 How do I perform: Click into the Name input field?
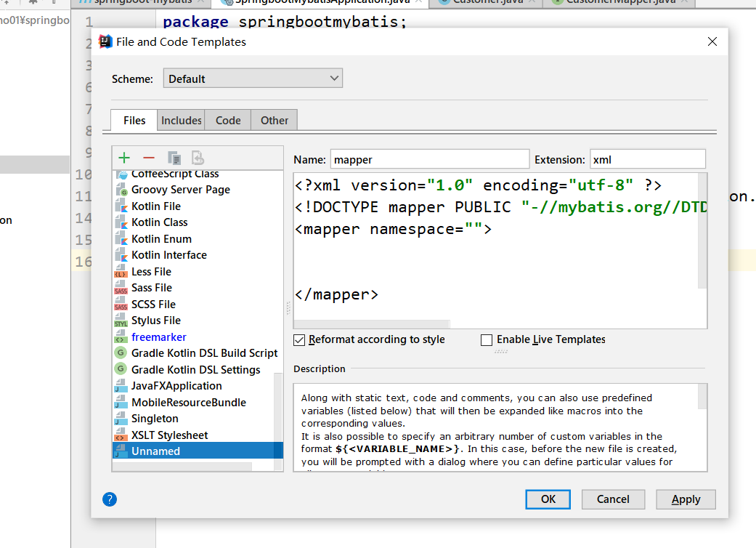click(429, 159)
